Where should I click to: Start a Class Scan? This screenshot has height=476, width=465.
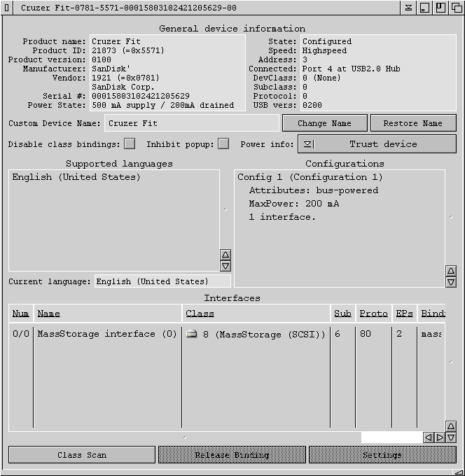click(82, 455)
